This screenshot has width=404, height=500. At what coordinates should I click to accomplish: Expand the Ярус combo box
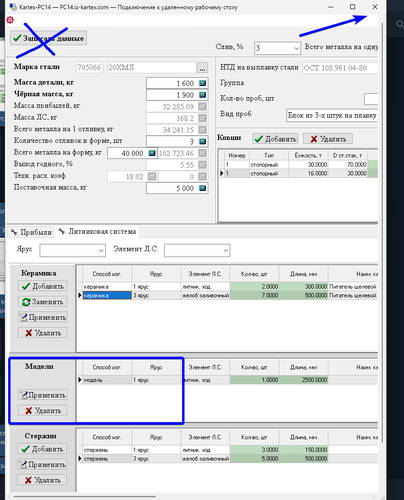[x=101, y=250]
